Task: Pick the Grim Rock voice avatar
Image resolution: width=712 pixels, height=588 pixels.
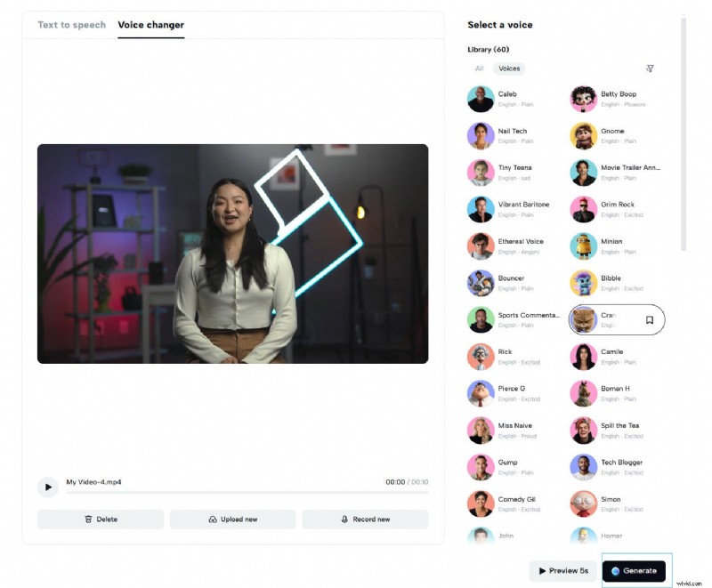Action: tap(583, 209)
